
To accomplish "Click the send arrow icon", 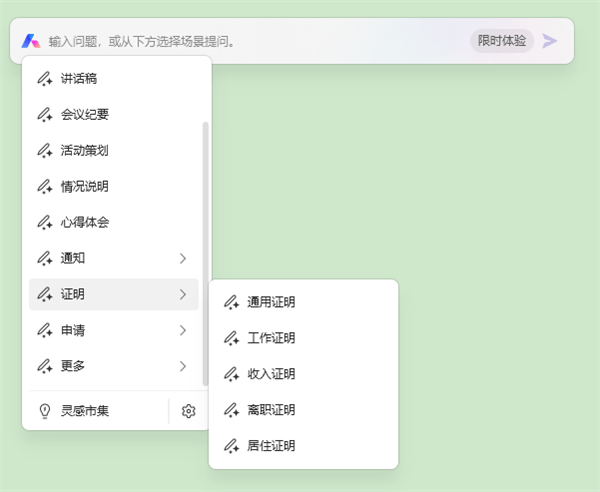I will click(x=550, y=41).
